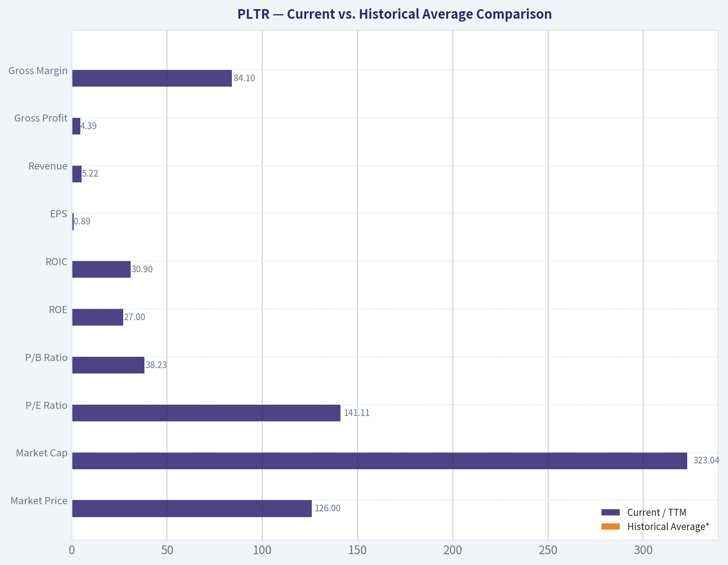Click the value label 323.04
This screenshot has width=728, height=565.
(706, 460)
